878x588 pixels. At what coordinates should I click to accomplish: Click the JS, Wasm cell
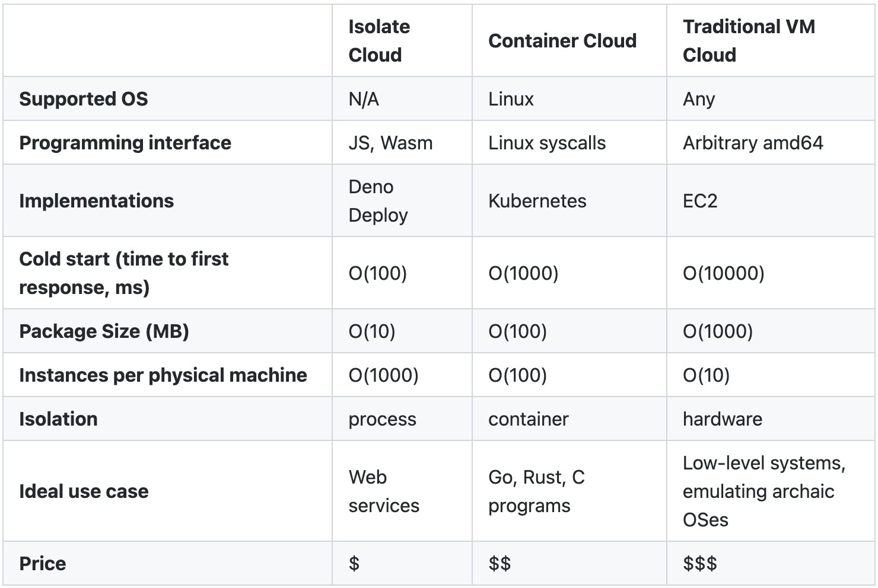[x=390, y=143]
